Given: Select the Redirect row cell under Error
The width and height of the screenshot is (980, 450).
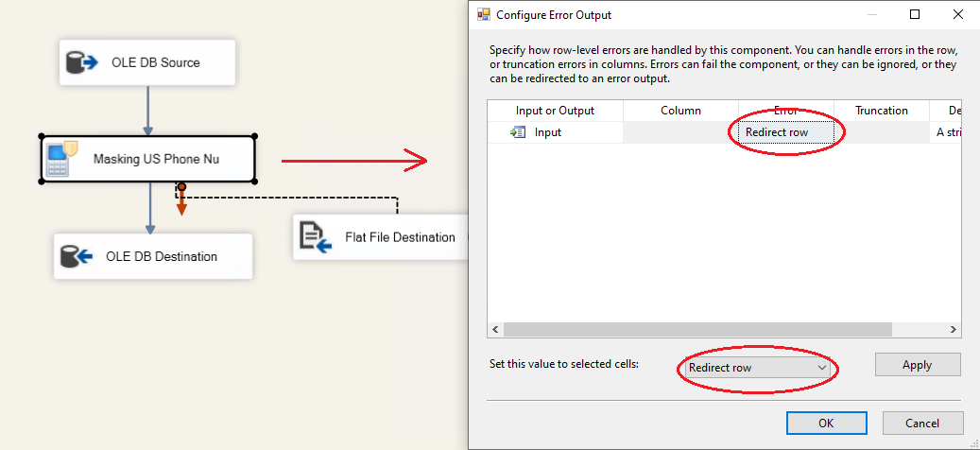Looking at the screenshot, I should point(785,132).
